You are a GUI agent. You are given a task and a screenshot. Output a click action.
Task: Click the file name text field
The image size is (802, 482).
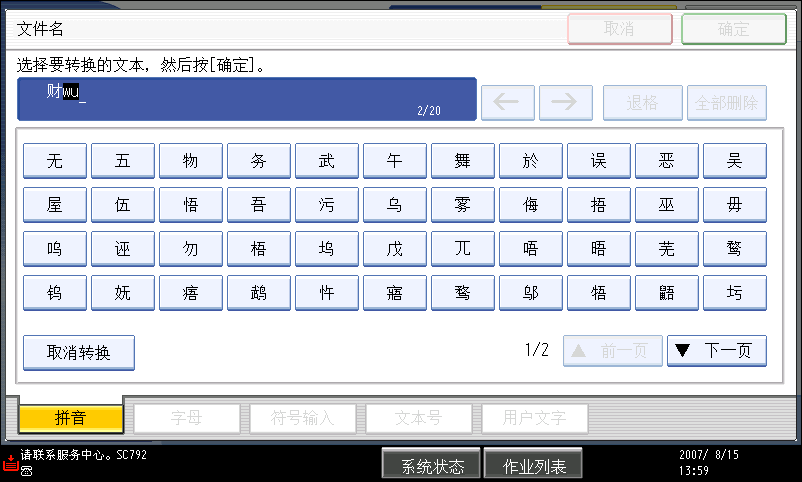tap(246, 99)
